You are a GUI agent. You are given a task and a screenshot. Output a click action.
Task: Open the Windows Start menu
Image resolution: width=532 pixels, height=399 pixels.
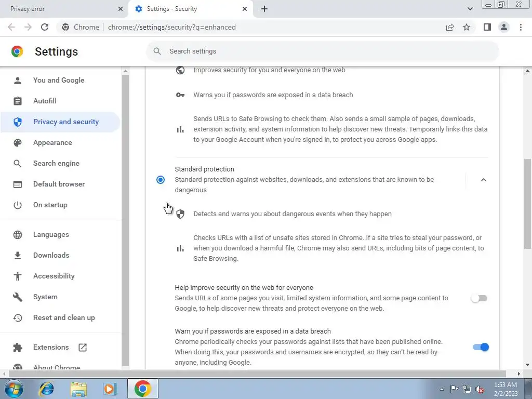coord(14,389)
